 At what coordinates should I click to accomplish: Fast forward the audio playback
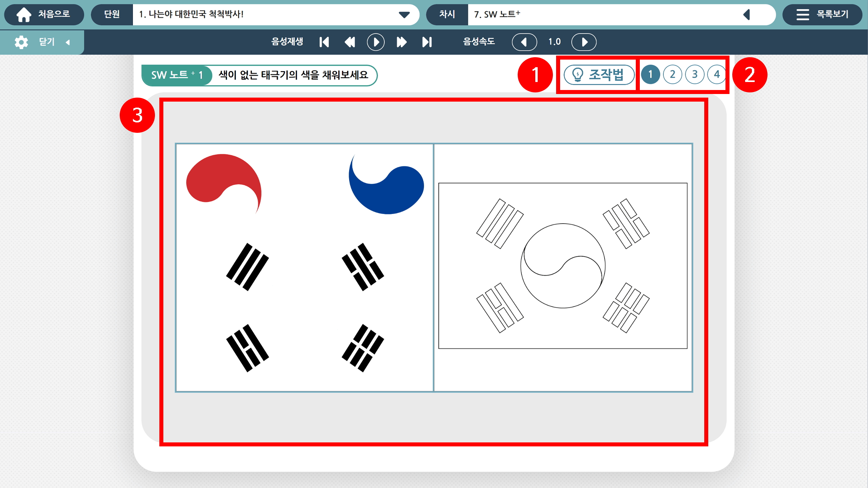[x=402, y=42]
